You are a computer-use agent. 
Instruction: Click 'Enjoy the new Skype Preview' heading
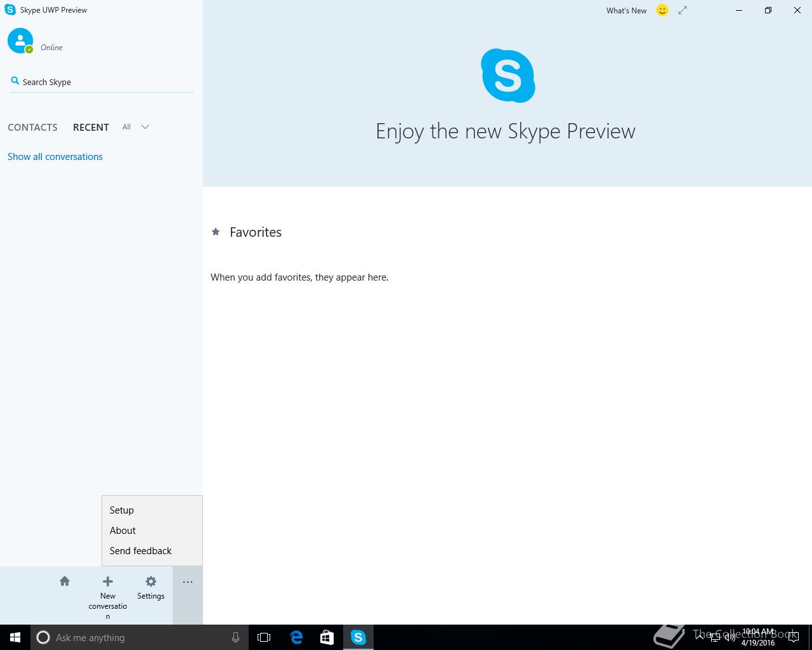tap(506, 131)
